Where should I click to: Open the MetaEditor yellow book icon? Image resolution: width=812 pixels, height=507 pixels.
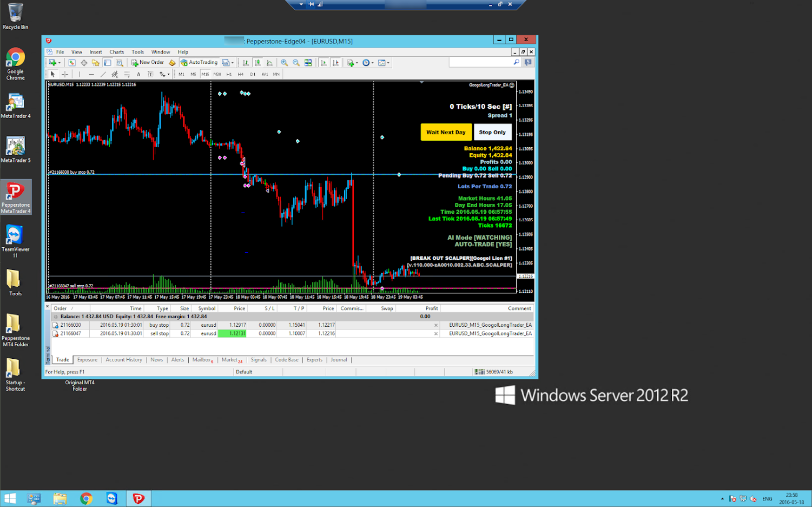coord(172,63)
